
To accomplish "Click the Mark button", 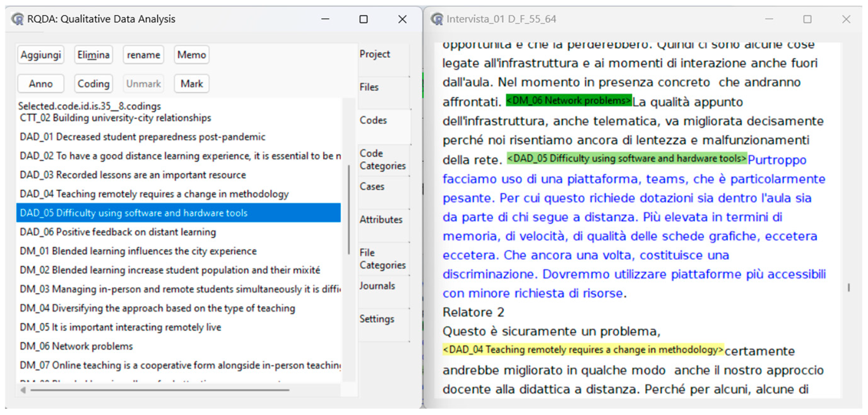I will tap(191, 84).
